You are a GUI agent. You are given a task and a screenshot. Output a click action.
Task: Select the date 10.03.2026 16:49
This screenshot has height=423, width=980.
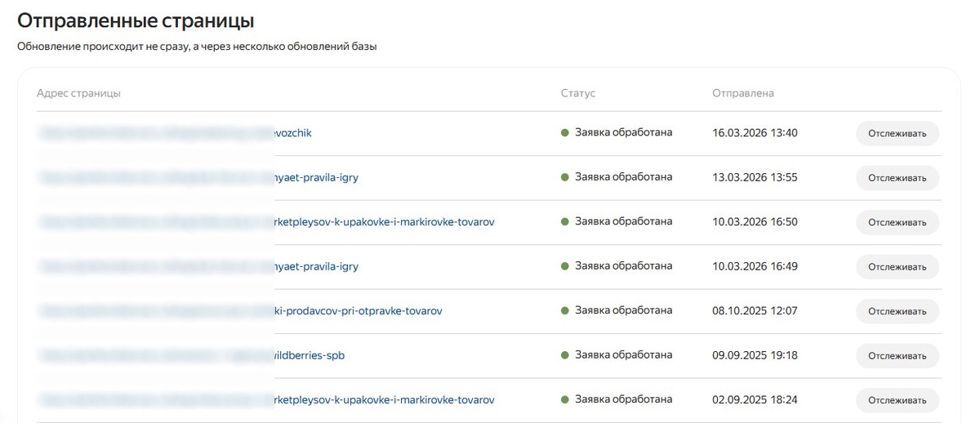pyautogui.click(x=755, y=266)
